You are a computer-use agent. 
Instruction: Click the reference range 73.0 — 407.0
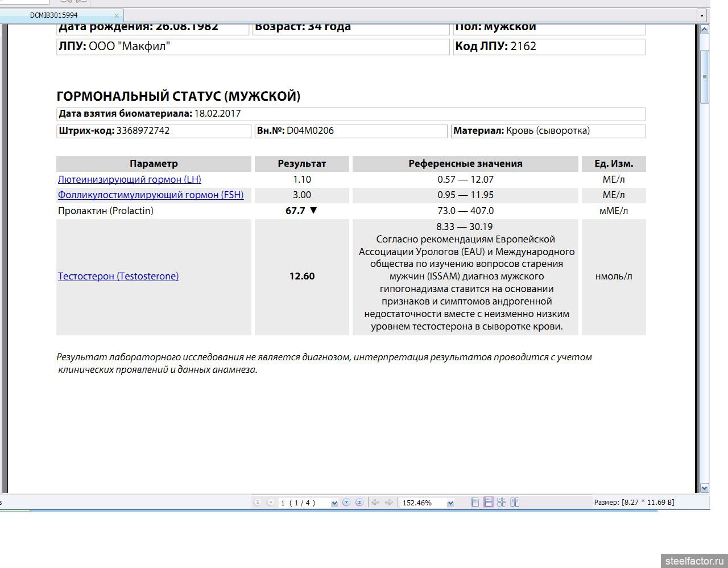465,211
